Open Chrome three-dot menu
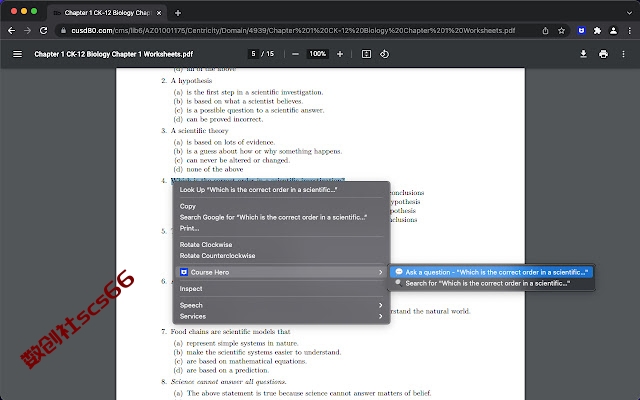Screen dimensions: 640x400 click(629, 31)
